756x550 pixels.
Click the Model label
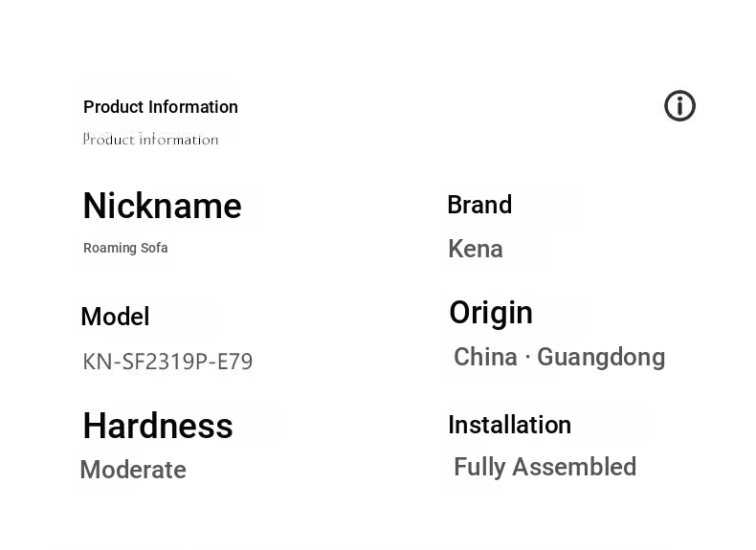point(115,317)
